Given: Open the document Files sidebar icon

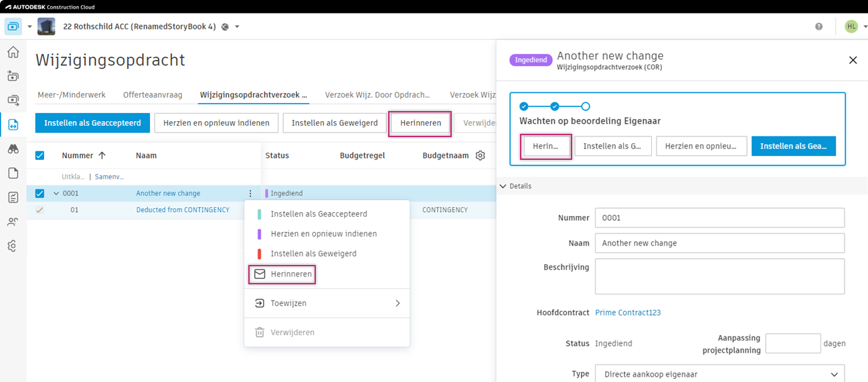Looking at the screenshot, I should point(13,173).
